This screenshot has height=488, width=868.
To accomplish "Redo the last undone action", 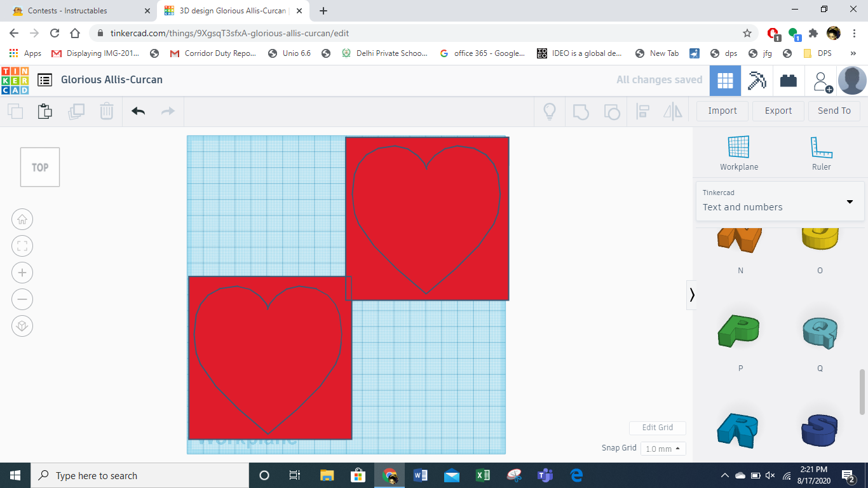I will click(168, 111).
